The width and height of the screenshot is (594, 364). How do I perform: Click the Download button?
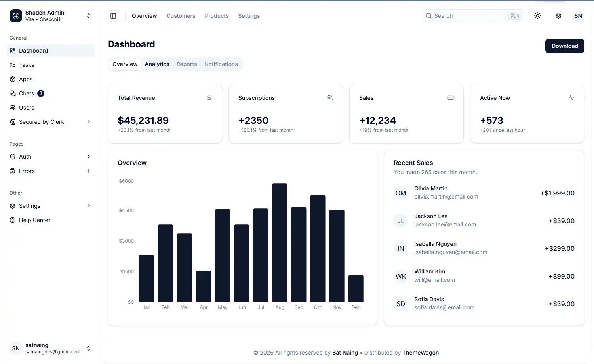click(x=565, y=46)
